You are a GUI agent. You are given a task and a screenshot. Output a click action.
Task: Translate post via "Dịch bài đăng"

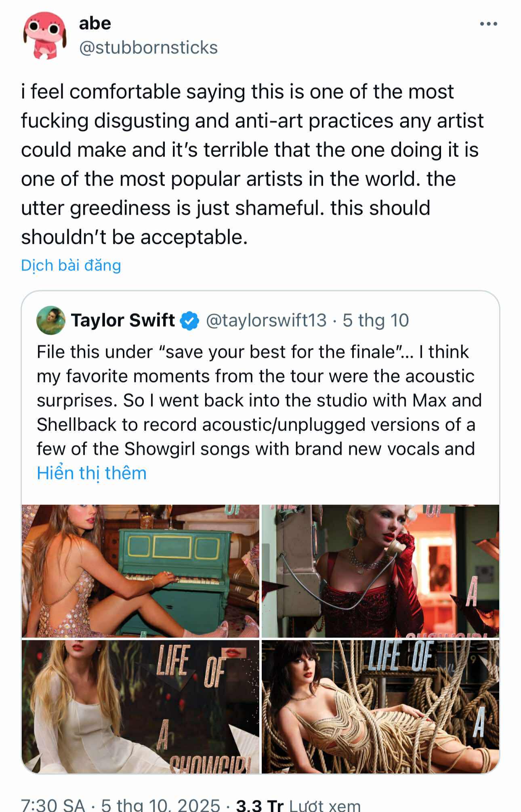tap(71, 266)
